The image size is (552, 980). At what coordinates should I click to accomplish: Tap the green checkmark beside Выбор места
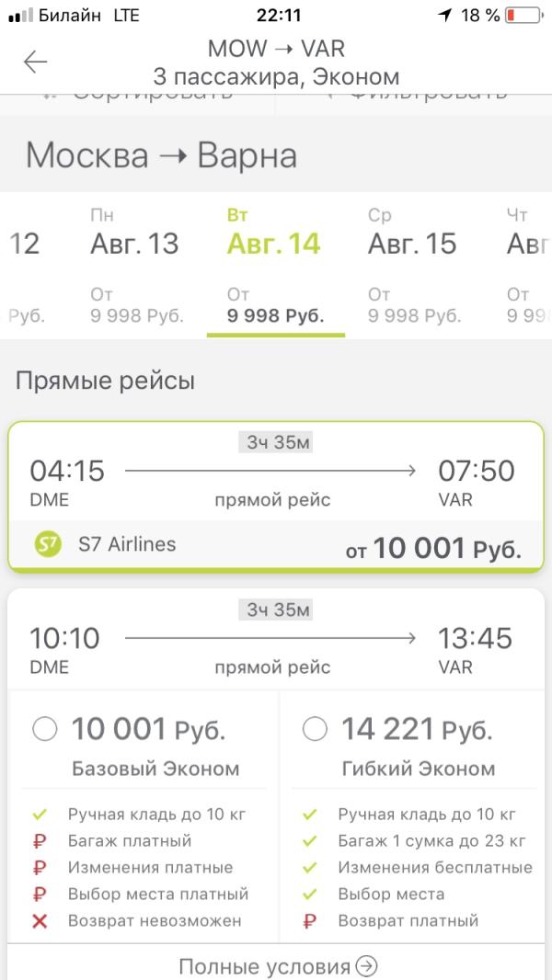tap(310, 894)
